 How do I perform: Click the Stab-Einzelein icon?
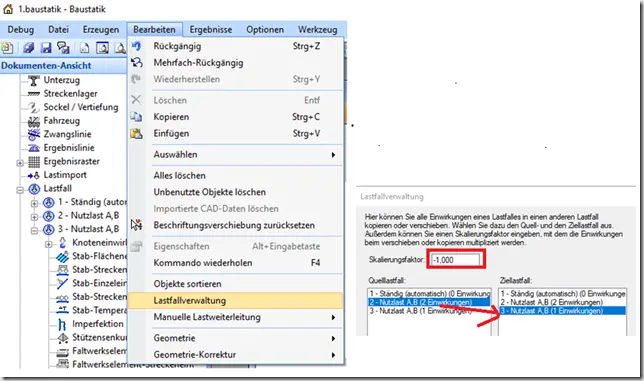tap(62, 283)
